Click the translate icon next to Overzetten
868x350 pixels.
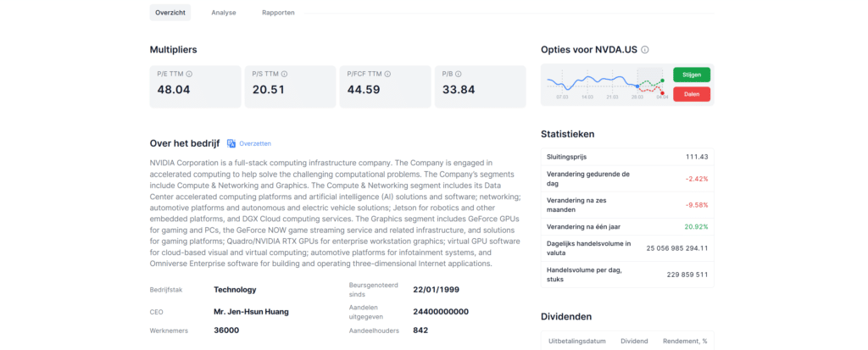click(231, 143)
